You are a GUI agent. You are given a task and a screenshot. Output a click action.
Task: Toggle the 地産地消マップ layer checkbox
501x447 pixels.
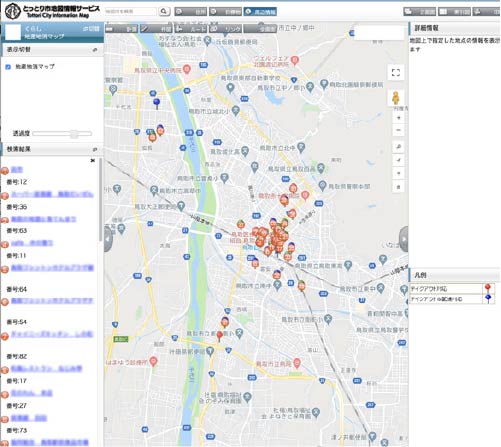tap(8, 67)
